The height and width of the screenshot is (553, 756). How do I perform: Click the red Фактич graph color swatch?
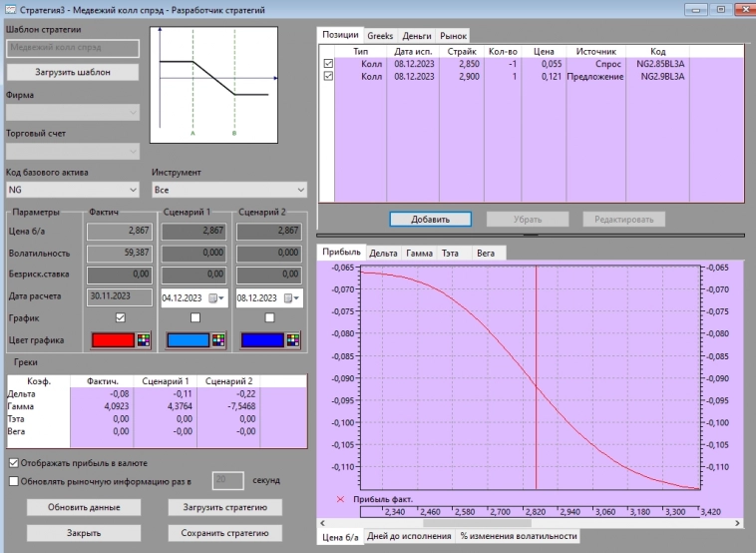coord(112,339)
